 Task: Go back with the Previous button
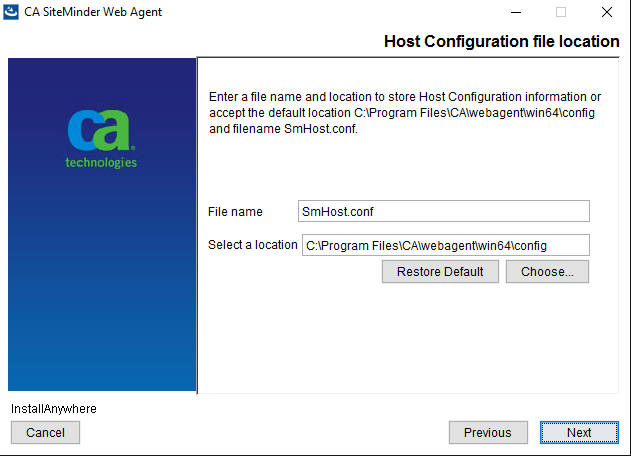point(488,433)
